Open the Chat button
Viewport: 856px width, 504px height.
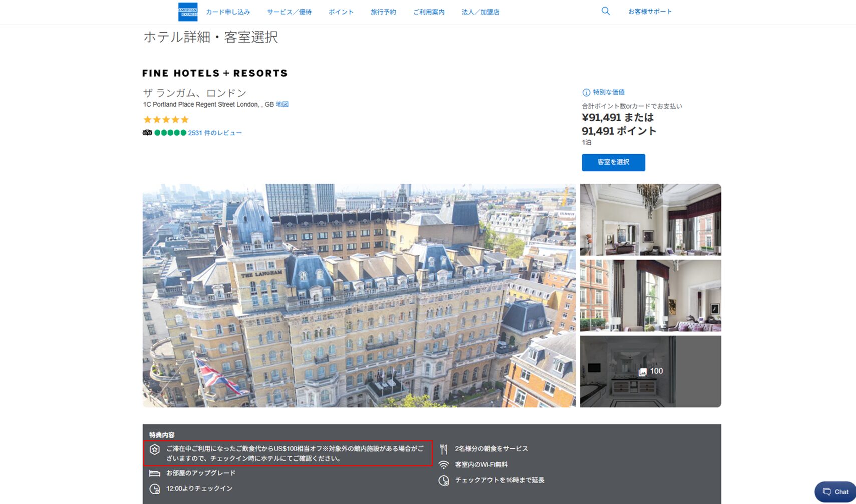point(835,492)
